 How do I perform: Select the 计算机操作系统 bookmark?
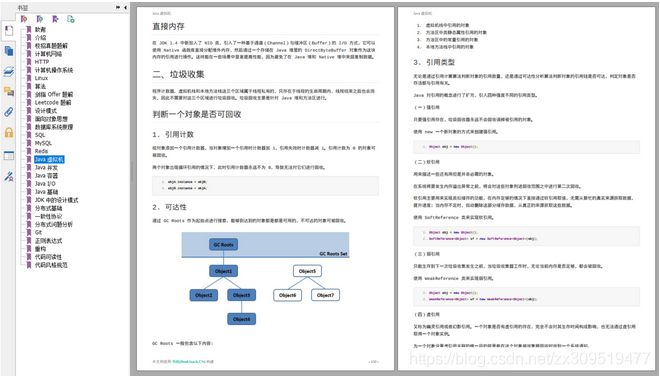pyautogui.click(x=54, y=70)
